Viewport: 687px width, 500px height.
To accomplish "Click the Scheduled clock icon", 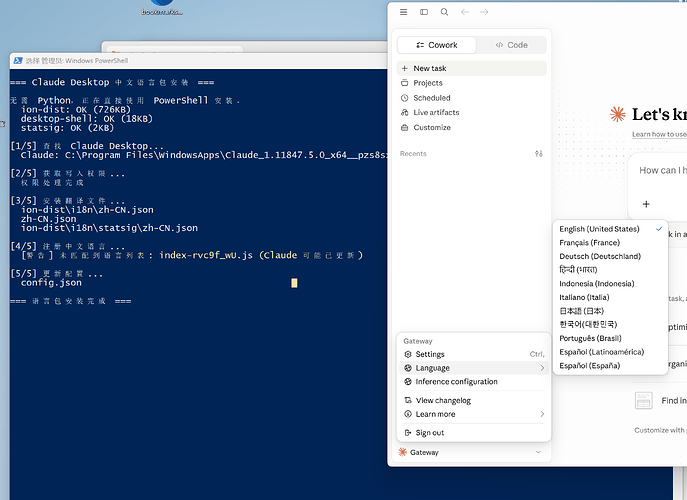I will coord(404,98).
